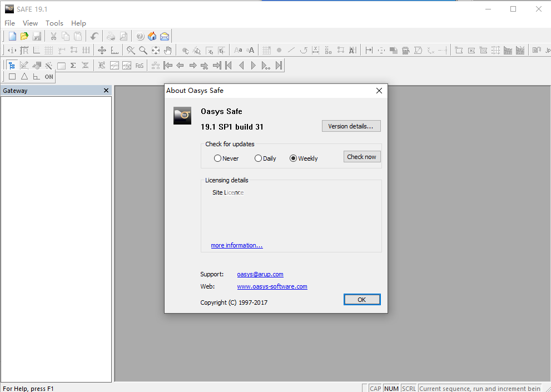The height and width of the screenshot is (392, 551).
Task: Select the Daily update option
Action: pos(265,158)
